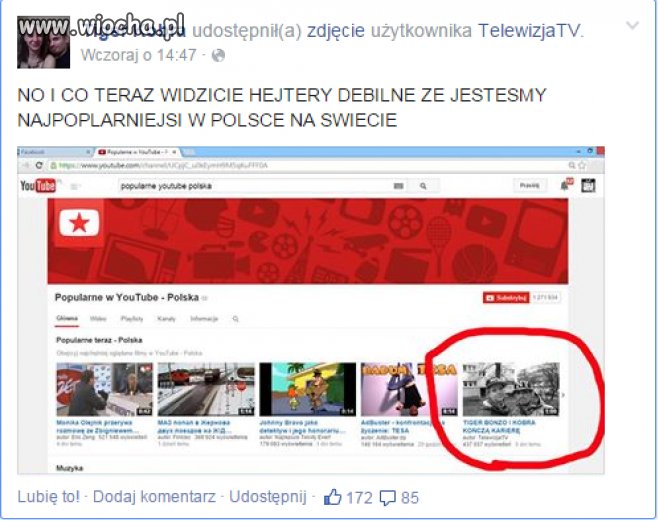Viewport: 659px width, 522px height.
Task: Select the 'Popularne w YouTube' browser tab
Action: [139, 152]
